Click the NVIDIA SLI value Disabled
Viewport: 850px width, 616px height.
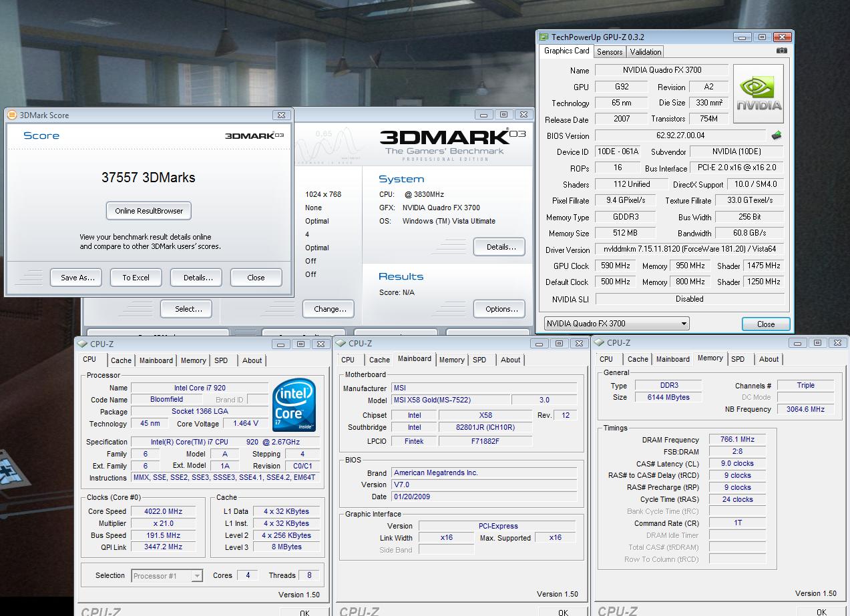pyautogui.click(x=689, y=299)
